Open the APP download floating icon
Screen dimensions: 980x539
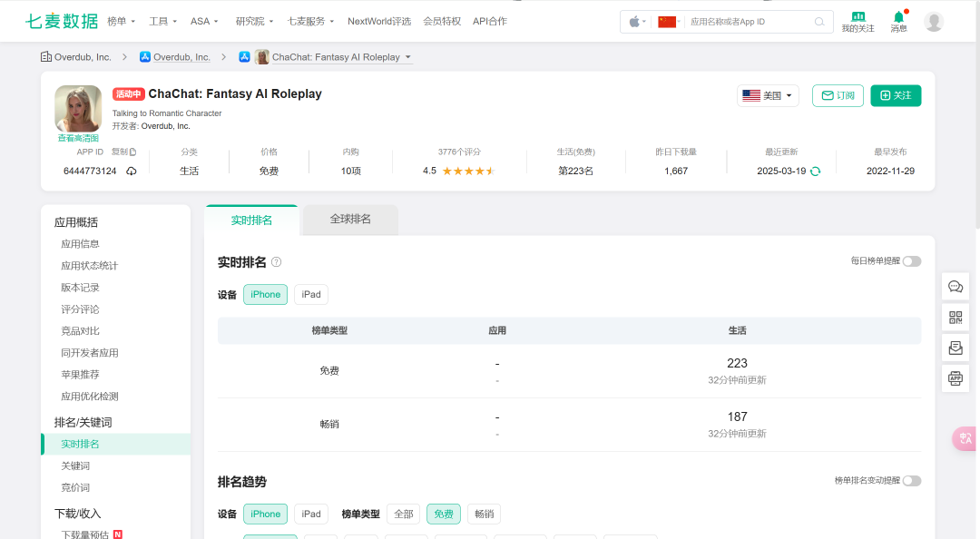(955, 378)
